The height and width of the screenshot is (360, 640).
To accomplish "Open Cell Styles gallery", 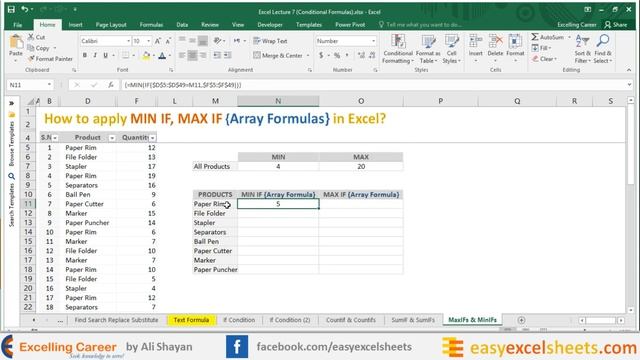I will tap(451, 49).
